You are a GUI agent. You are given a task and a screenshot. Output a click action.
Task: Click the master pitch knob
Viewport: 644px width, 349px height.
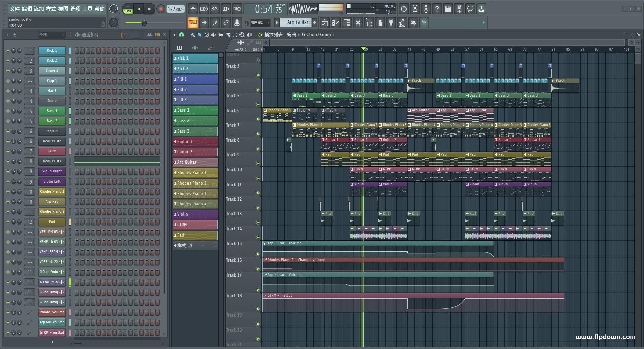pos(114,22)
